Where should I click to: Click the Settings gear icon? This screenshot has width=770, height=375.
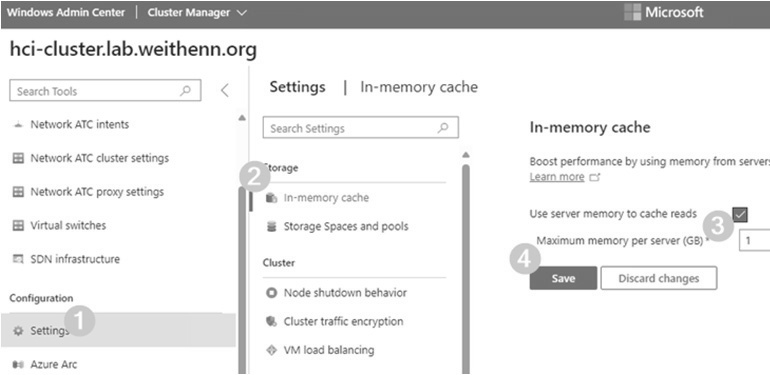pos(18,331)
